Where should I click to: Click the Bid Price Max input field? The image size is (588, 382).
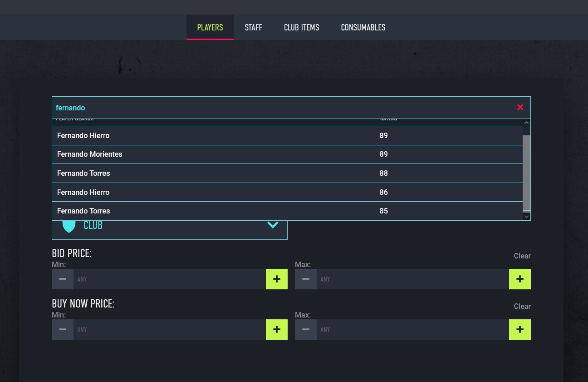click(413, 279)
